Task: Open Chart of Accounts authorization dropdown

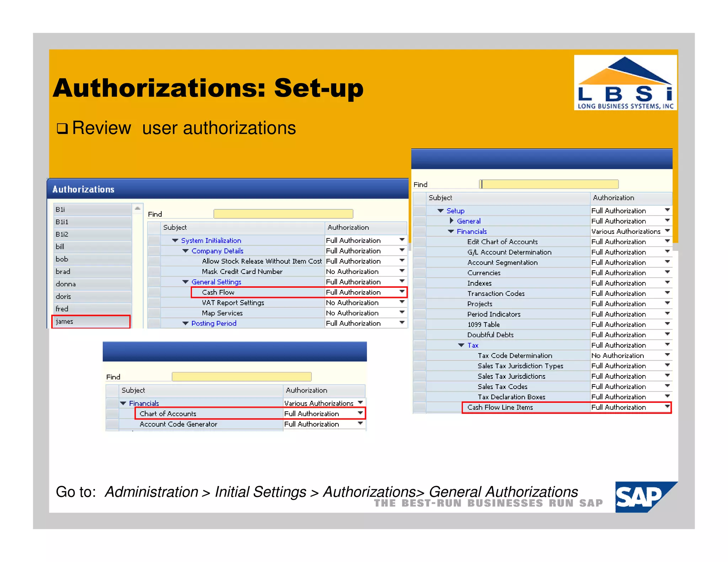Action: point(360,413)
